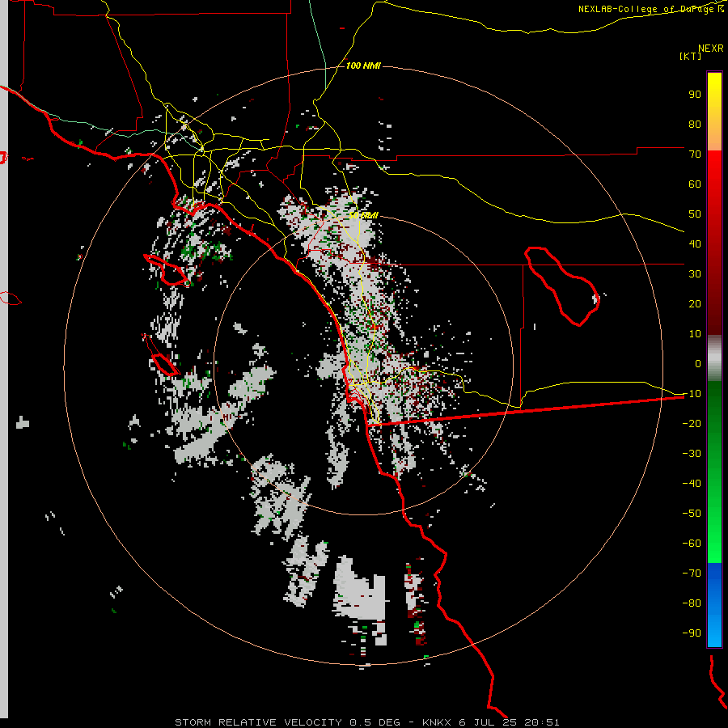728x728 pixels.
Task: Click the 30 value on the velocity scale
Action: point(695,274)
